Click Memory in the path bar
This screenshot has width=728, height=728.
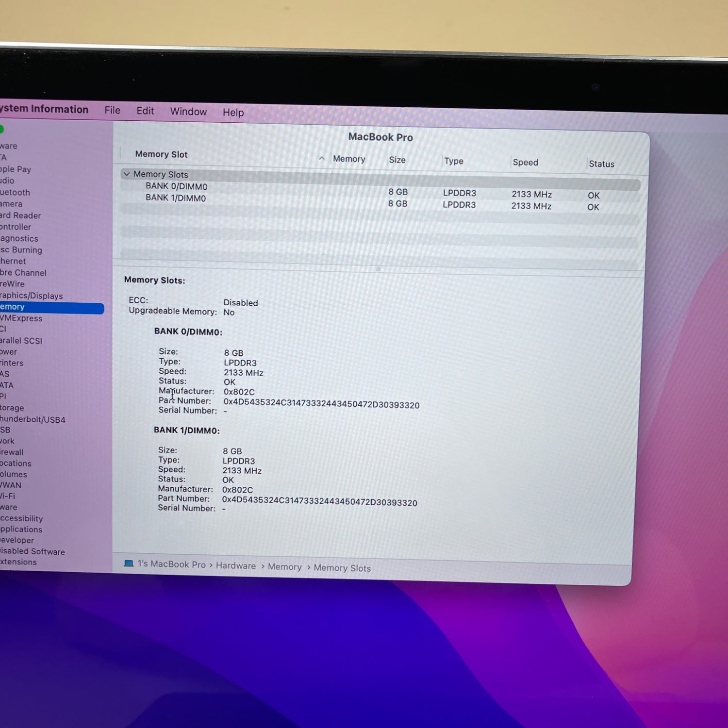[x=284, y=567]
